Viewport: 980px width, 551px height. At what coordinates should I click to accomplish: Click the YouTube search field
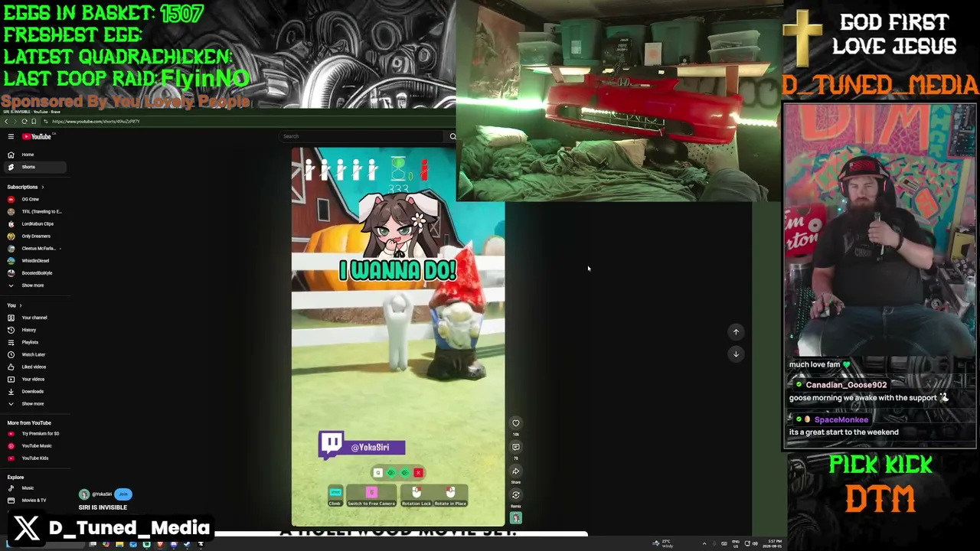(363, 136)
